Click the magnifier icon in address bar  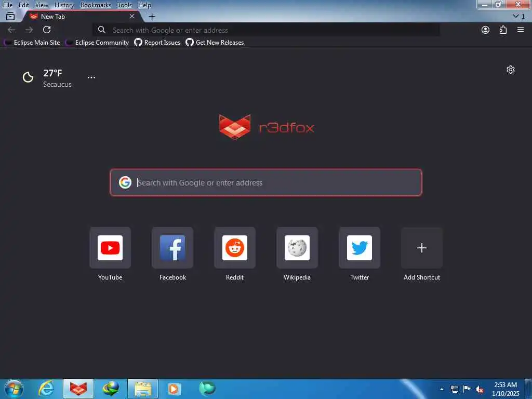[x=102, y=30]
